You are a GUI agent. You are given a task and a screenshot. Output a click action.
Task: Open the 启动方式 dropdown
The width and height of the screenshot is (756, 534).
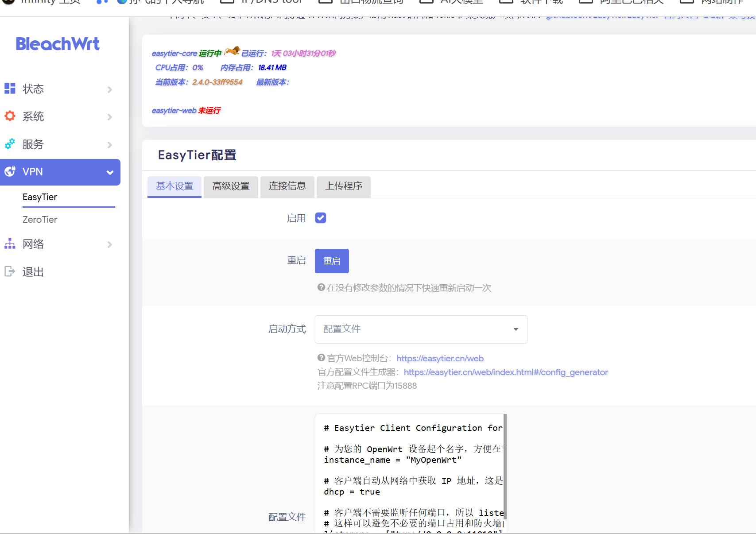421,329
